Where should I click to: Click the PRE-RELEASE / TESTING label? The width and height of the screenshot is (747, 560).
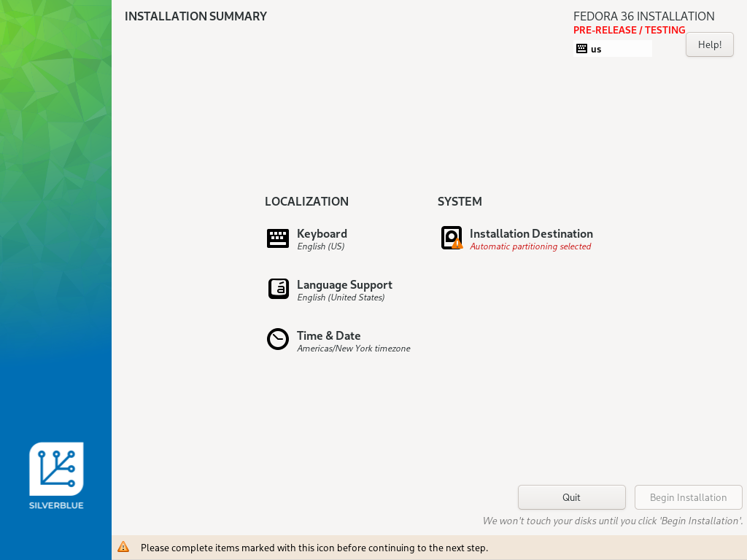pos(630,30)
